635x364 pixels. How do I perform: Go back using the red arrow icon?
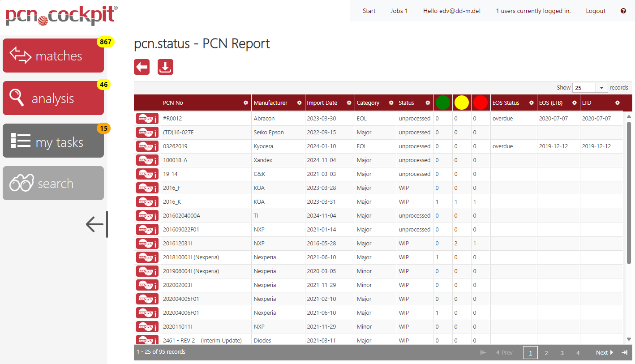tap(142, 66)
